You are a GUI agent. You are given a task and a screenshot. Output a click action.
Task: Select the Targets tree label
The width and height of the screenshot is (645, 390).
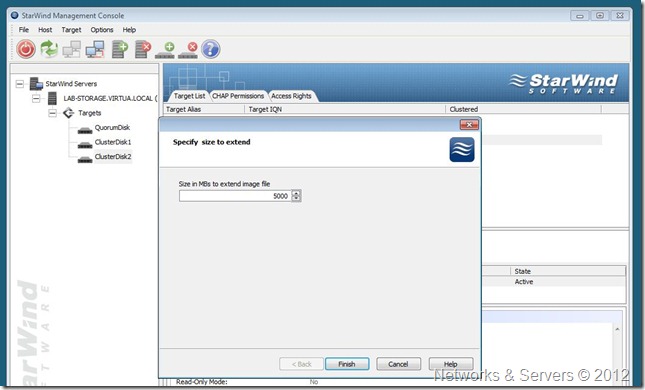click(x=90, y=113)
